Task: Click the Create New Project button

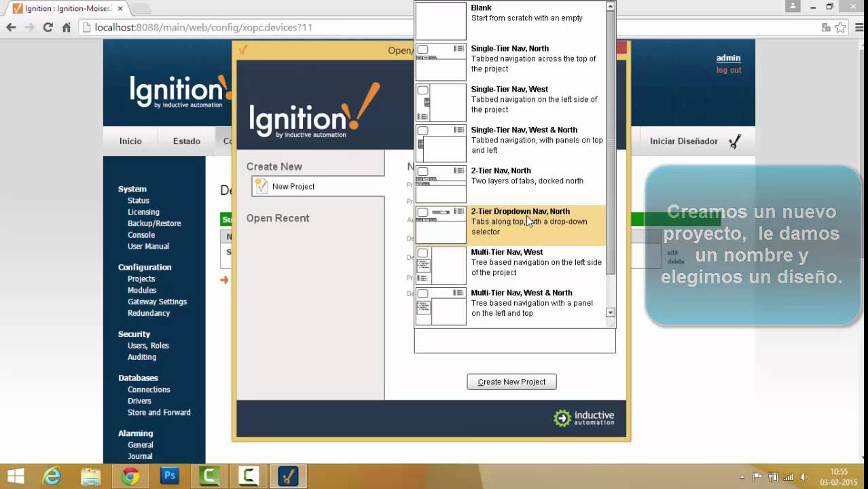Action: pyautogui.click(x=511, y=382)
